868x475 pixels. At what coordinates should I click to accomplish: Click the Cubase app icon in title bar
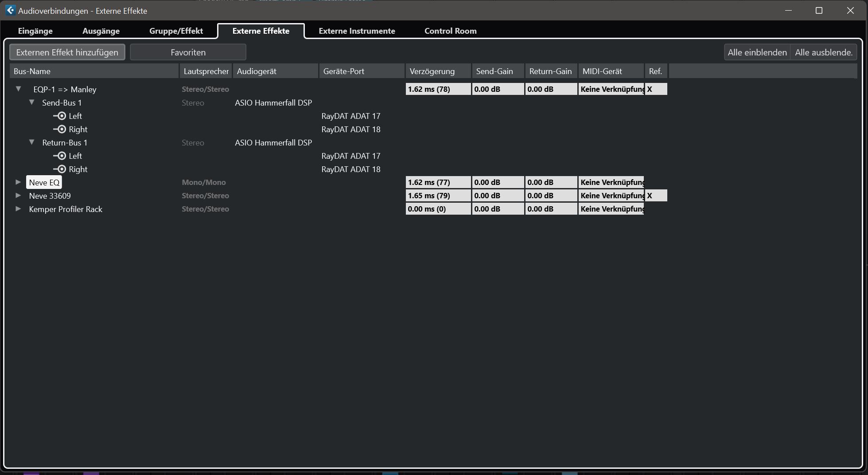(x=10, y=10)
